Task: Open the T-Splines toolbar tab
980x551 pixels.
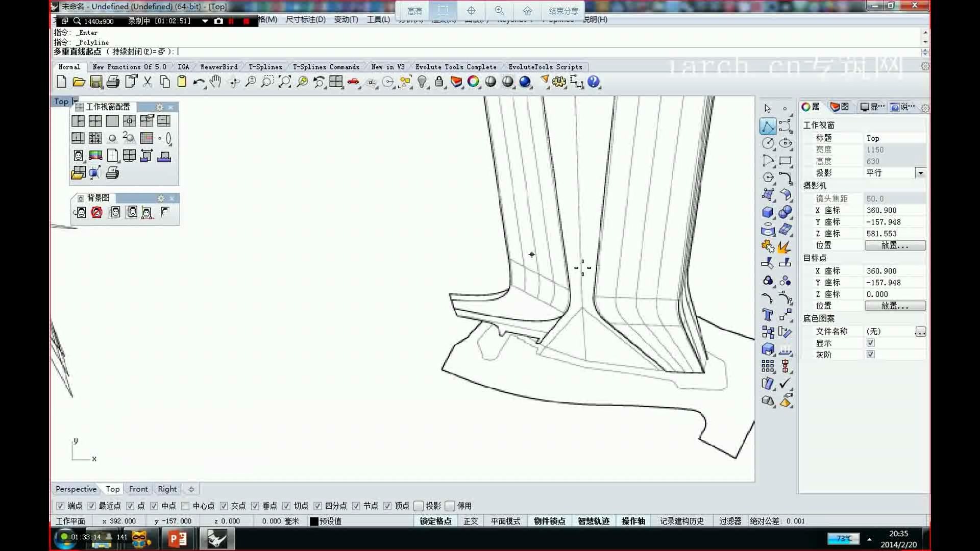Action: [265, 67]
